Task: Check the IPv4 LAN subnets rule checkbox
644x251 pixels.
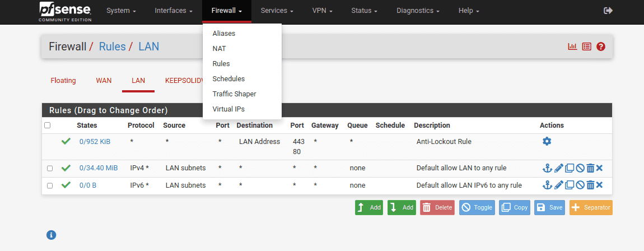Action: [50, 168]
